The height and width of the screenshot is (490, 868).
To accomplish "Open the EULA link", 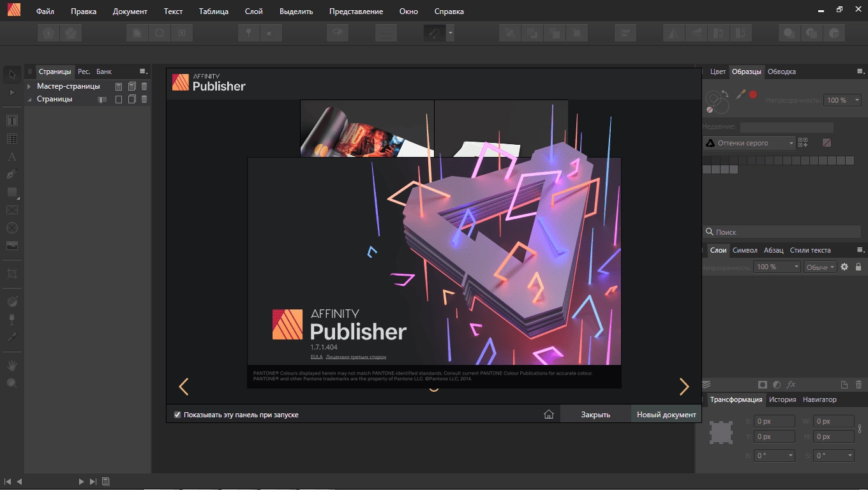I will pos(317,357).
